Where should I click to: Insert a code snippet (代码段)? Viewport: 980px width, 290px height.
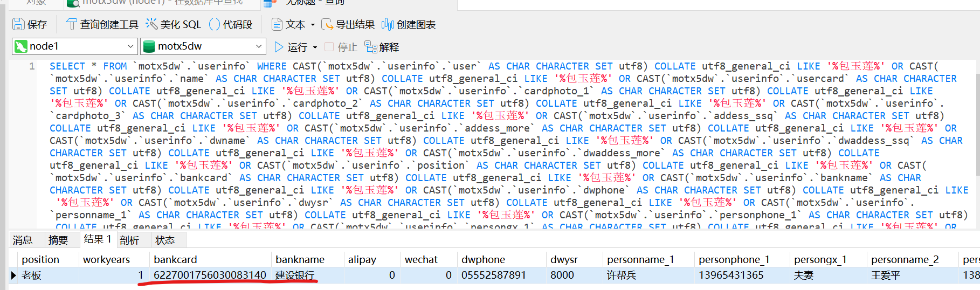[x=230, y=24]
